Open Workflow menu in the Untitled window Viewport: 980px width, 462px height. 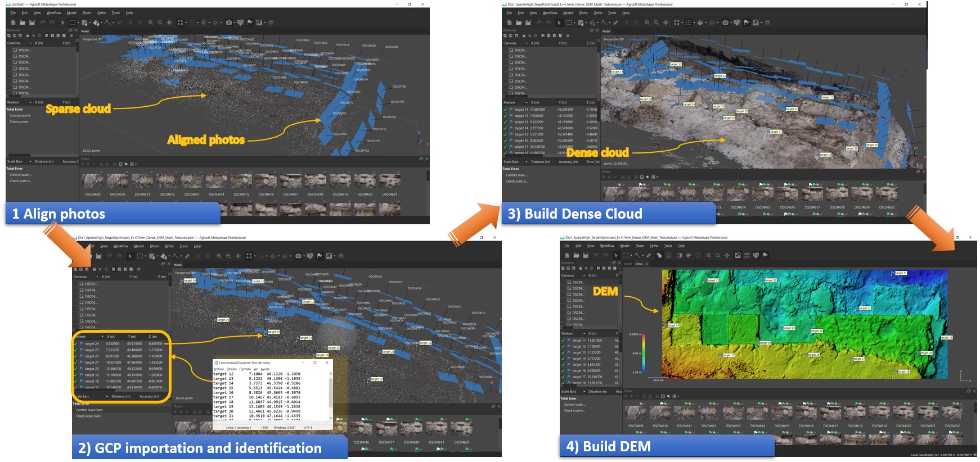pos(53,12)
